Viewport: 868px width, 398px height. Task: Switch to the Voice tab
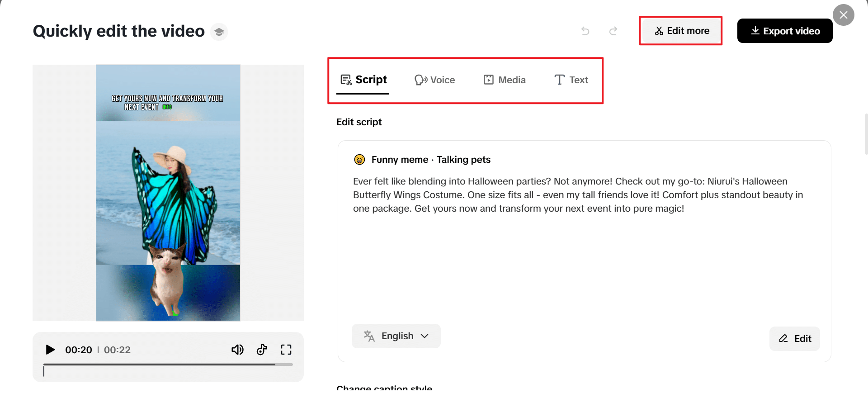click(x=435, y=80)
